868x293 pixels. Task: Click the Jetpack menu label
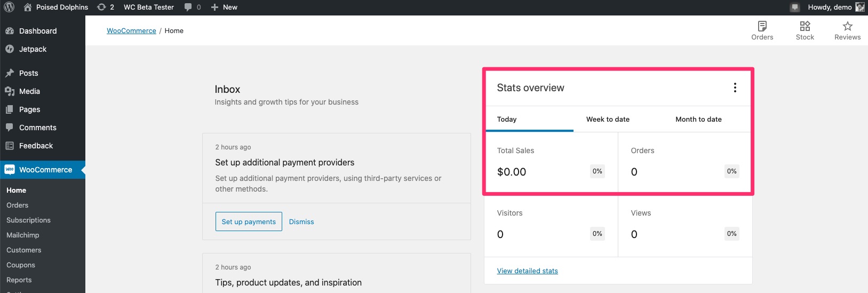pyautogui.click(x=33, y=49)
